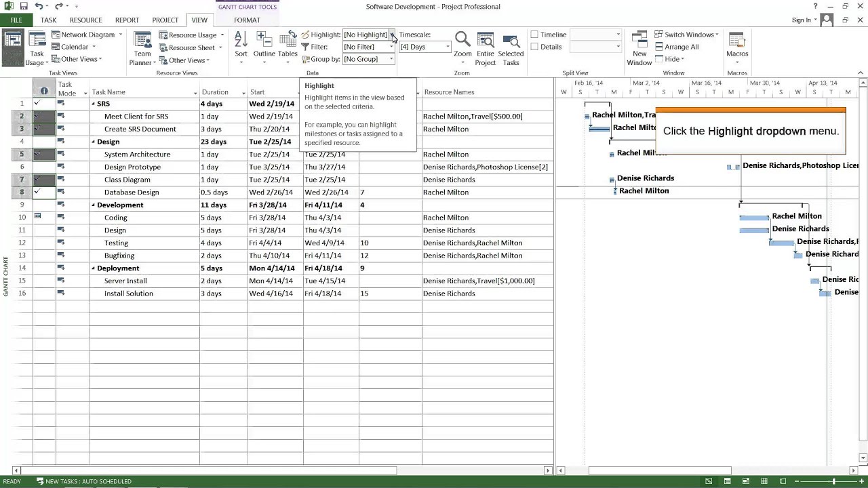Click the row 12 header number

22,243
